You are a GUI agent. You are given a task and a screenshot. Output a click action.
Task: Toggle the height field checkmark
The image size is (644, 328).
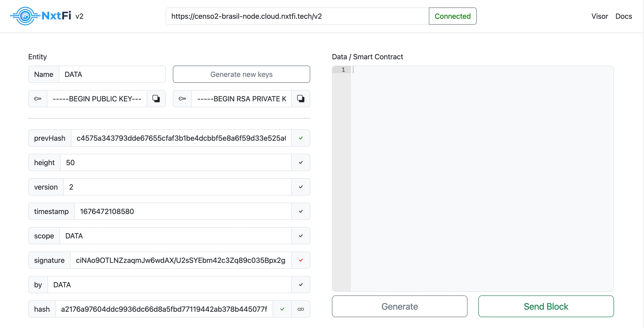point(300,162)
